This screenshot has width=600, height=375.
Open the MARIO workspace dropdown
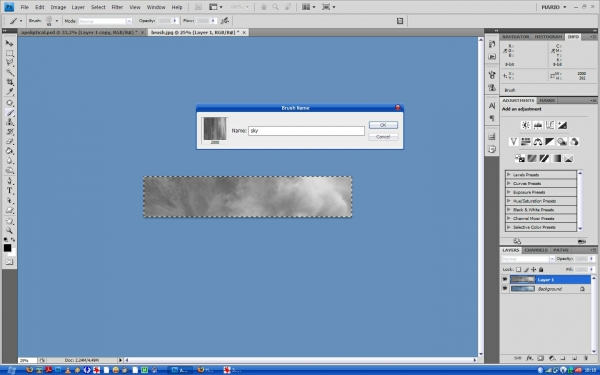pyautogui.click(x=553, y=7)
